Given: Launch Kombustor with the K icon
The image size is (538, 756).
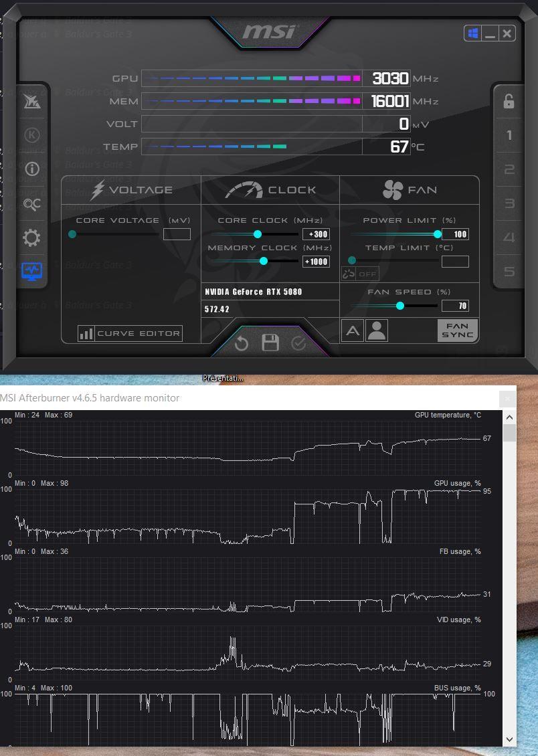Looking at the screenshot, I should point(31,134).
